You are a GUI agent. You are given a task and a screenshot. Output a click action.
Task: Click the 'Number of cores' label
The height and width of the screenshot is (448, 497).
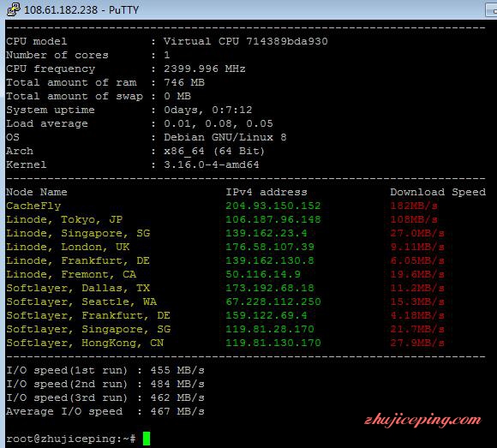pyautogui.click(x=57, y=55)
